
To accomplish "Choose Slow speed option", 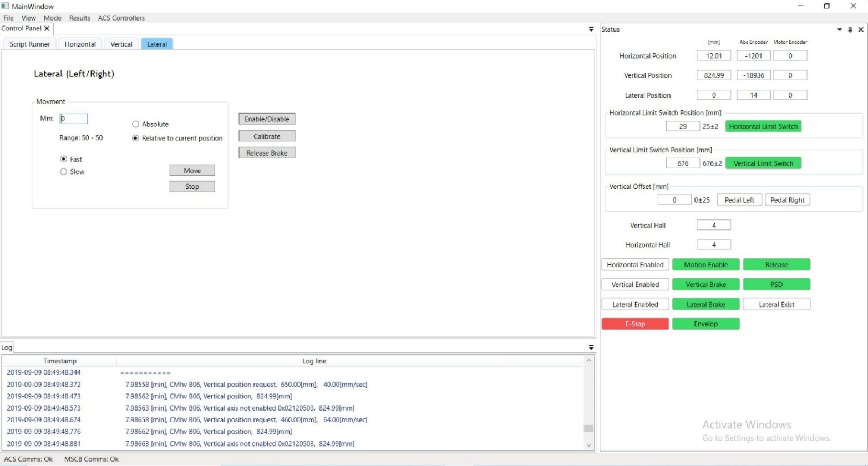I will 64,172.
